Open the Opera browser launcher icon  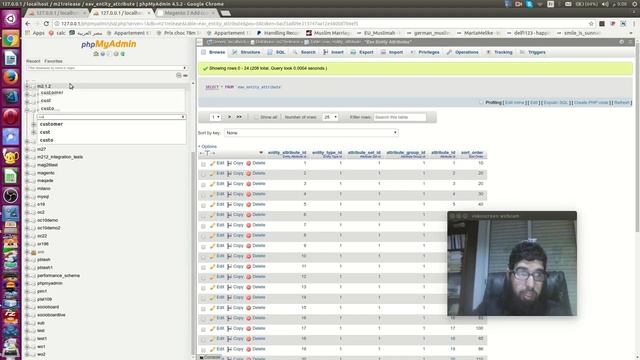(11, 117)
